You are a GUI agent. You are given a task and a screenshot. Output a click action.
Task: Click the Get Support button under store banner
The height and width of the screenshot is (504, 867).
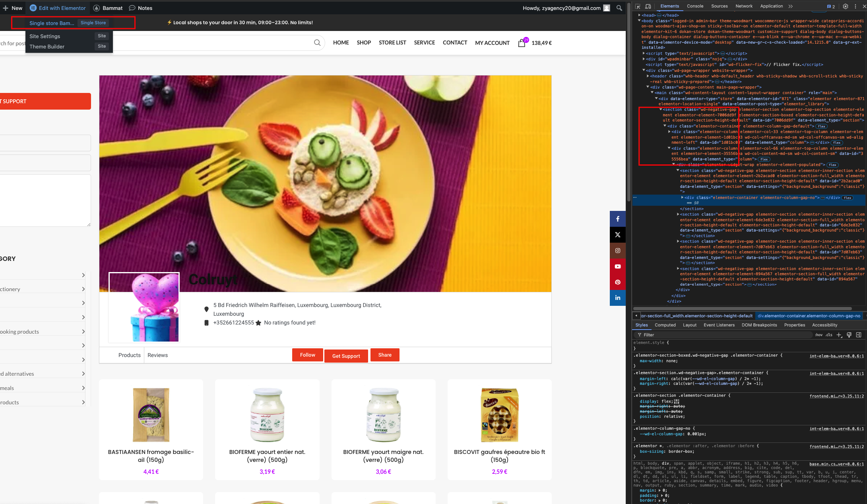pyautogui.click(x=346, y=356)
